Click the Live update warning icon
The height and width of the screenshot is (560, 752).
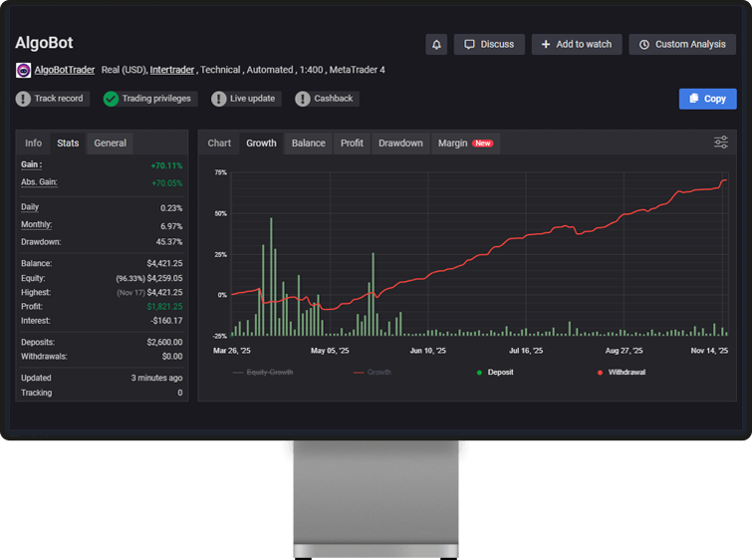pyautogui.click(x=219, y=99)
